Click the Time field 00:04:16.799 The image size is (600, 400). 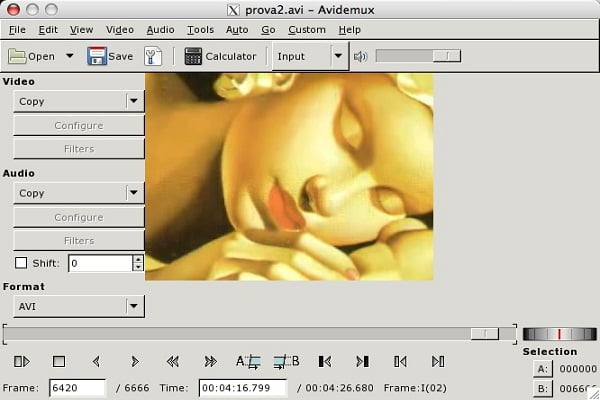(243, 388)
